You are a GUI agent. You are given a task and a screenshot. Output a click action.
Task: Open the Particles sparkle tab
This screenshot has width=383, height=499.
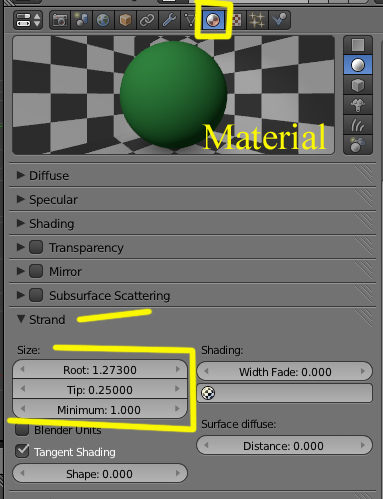(257, 20)
